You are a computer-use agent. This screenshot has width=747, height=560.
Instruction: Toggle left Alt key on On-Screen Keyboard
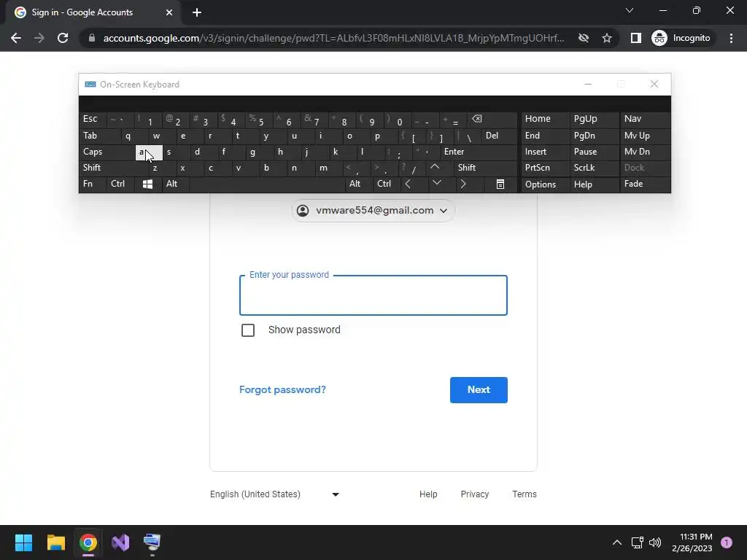[x=176, y=184]
